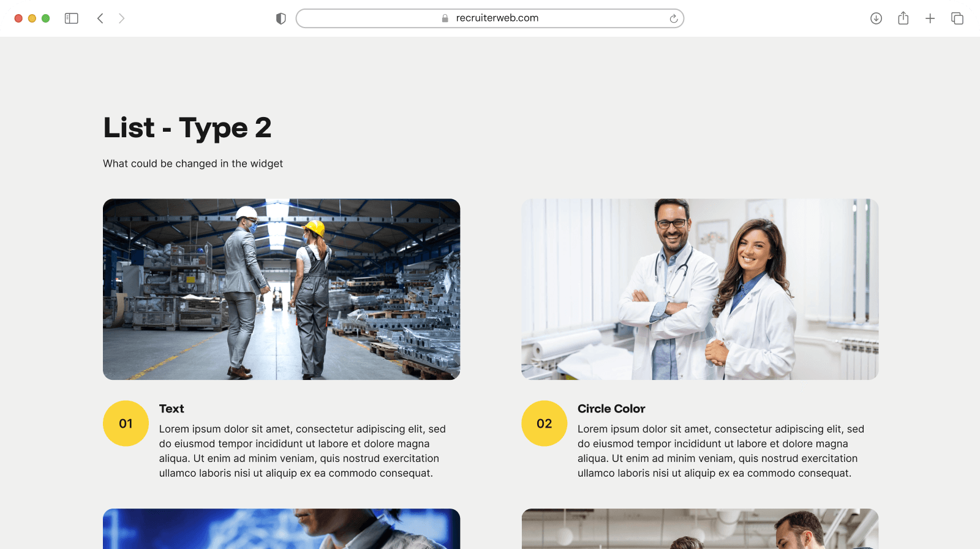The image size is (980, 549).
Task: Show tab overview icon
Action: coord(957,18)
